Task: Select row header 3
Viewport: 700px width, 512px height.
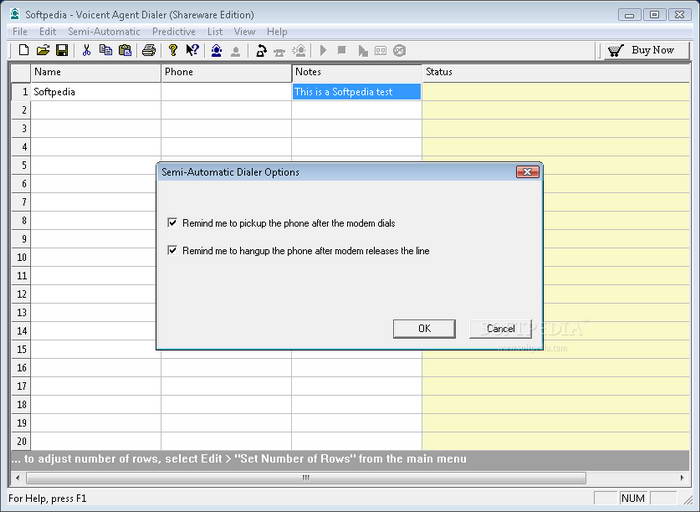Action: pos(21,129)
